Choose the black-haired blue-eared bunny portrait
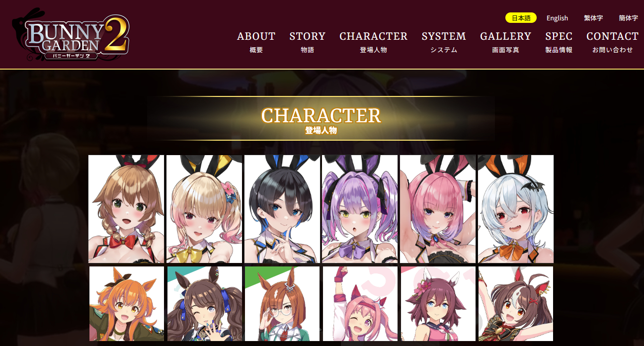The image size is (644, 346). point(282,209)
